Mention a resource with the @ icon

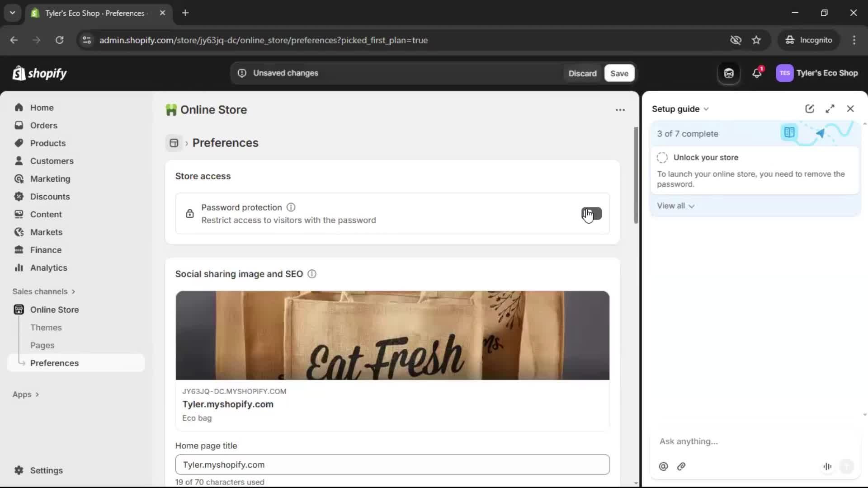pyautogui.click(x=663, y=466)
